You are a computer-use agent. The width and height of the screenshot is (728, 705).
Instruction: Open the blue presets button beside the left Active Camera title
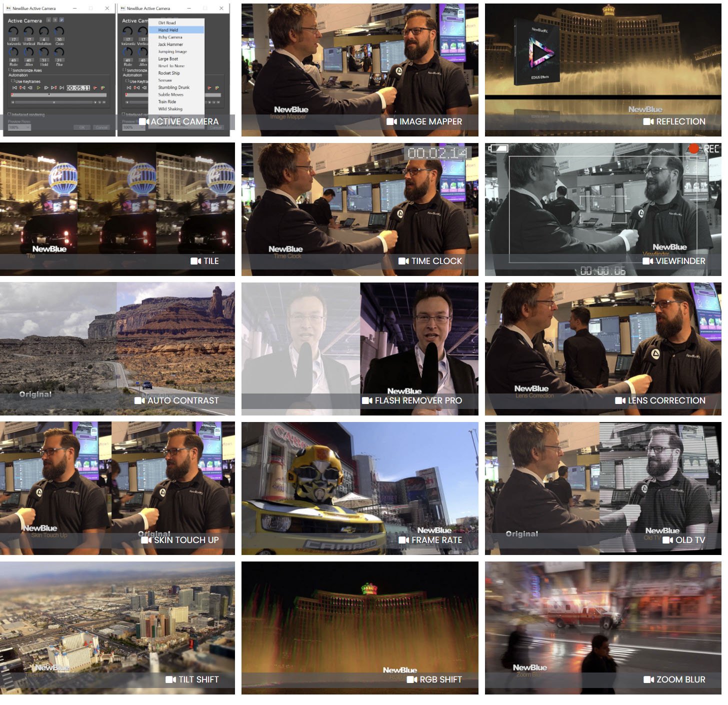pyautogui.click(x=61, y=20)
